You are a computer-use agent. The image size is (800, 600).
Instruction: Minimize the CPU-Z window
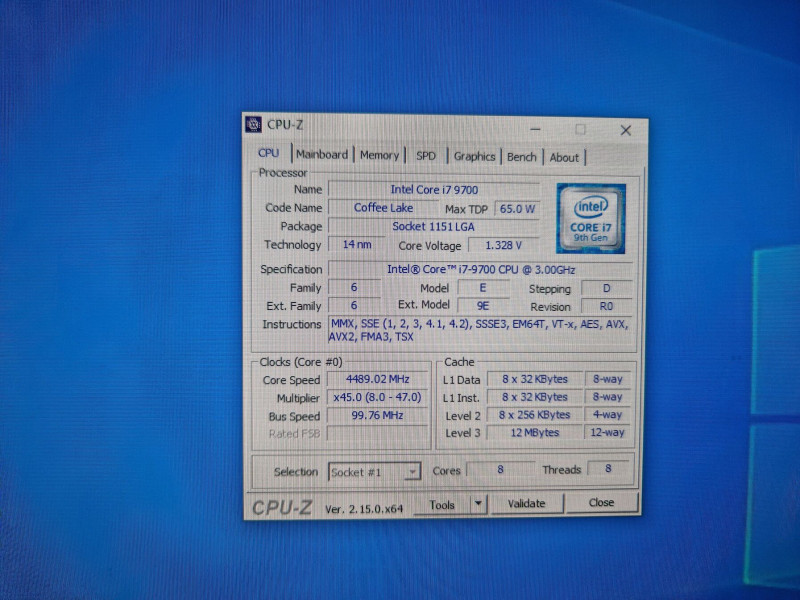tap(535, 130)
